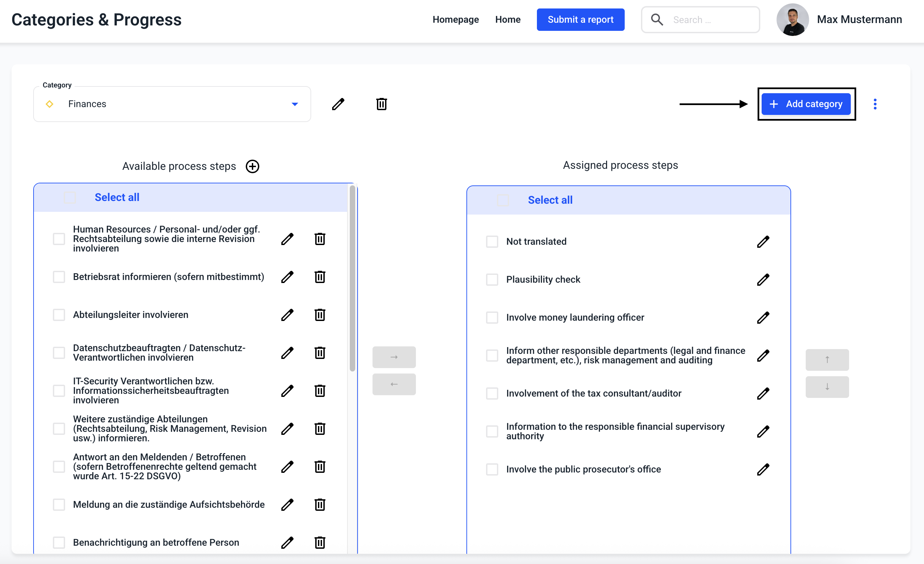Screen dimensions: 924x564
Task: Click the Submit a report button
Action: pyautogui.click(x=580, y=20)
